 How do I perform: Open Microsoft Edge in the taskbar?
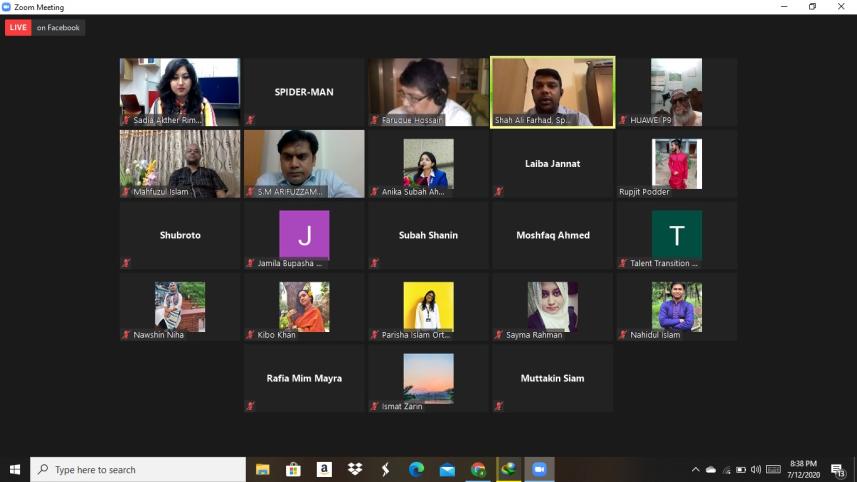416,469
